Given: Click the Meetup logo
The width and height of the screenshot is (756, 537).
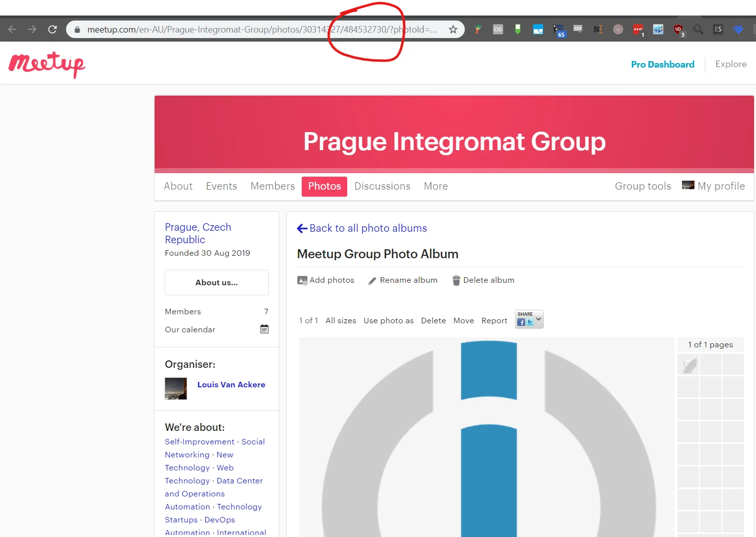Looking at the screenshot, I should point(47,65).
